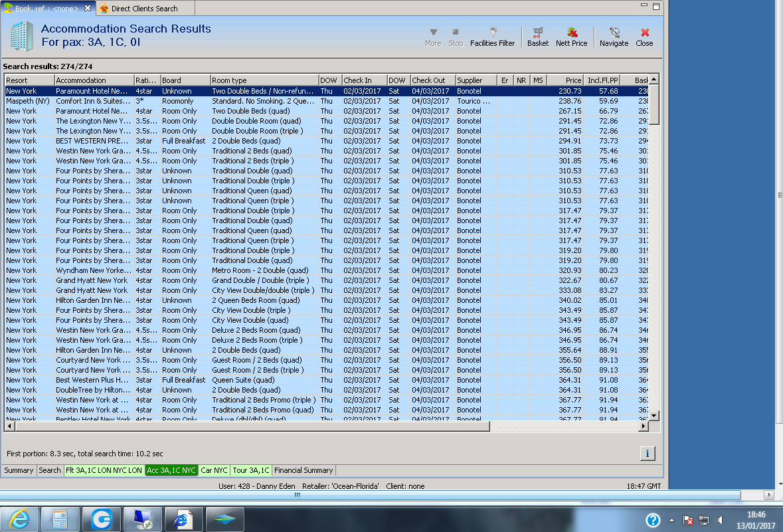
Task: Open Internet Explorer from taskbar
Action: point(19,519)
